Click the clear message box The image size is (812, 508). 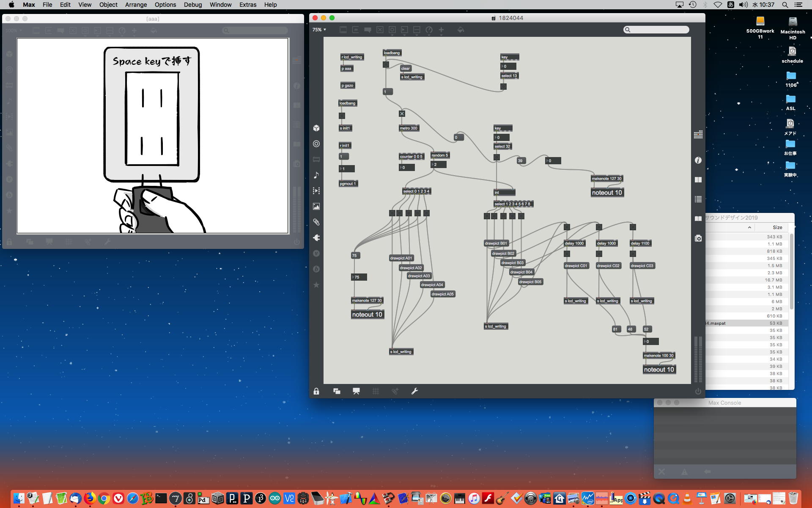tap(405, 68)
